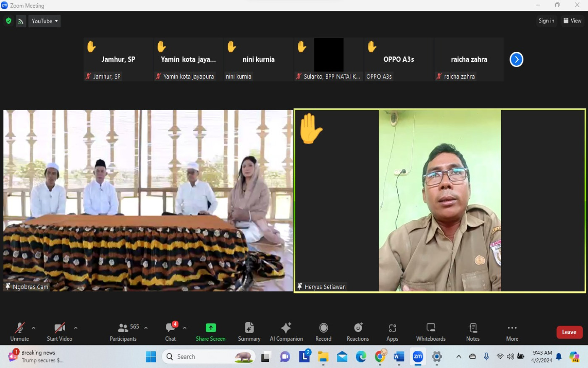Start Video from the toolbar

pos(60,331)
